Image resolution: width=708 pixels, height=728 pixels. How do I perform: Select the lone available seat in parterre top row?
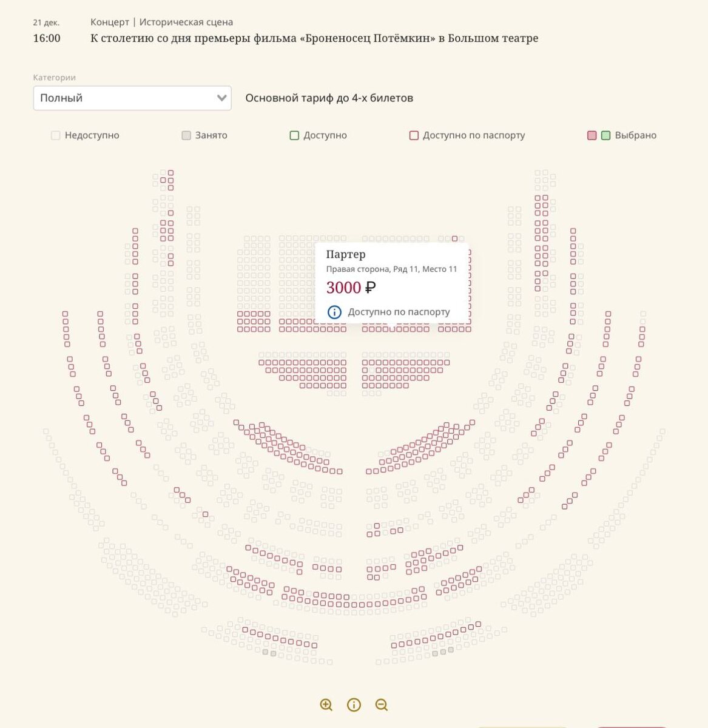[455, 238]
